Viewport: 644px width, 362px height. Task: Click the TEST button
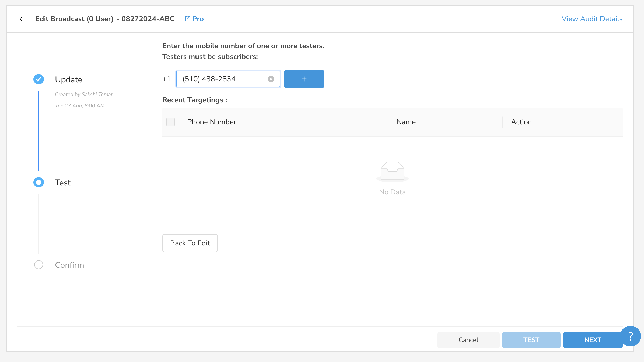tap(531, 340)
